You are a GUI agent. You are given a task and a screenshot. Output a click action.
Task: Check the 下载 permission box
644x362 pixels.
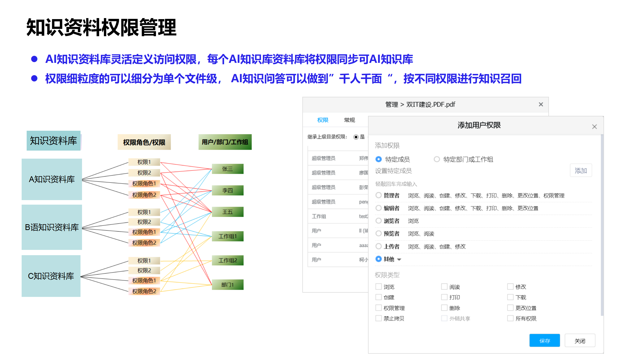(x=510, y=297)
